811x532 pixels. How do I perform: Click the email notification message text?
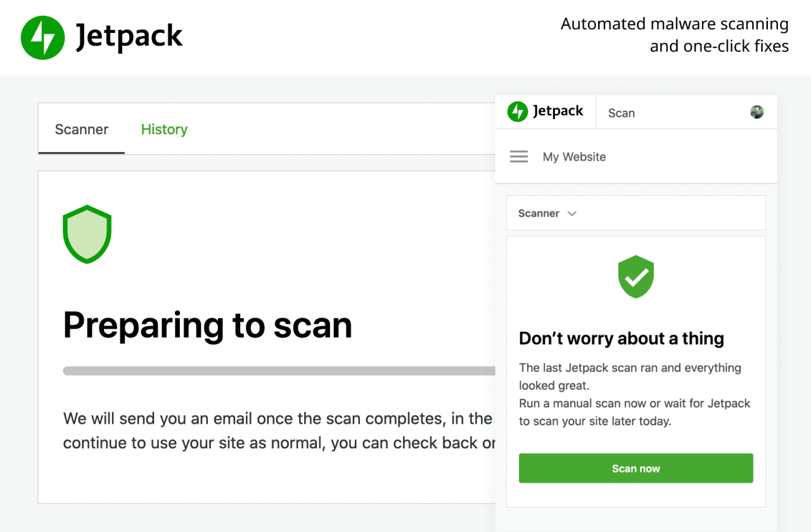pos(279,431)
